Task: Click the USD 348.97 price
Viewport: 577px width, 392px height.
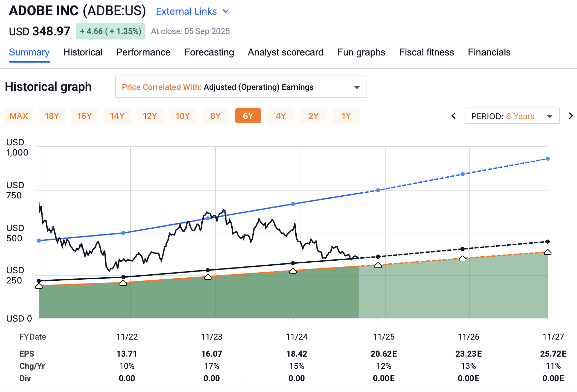Action: click(x=40, y=31)
